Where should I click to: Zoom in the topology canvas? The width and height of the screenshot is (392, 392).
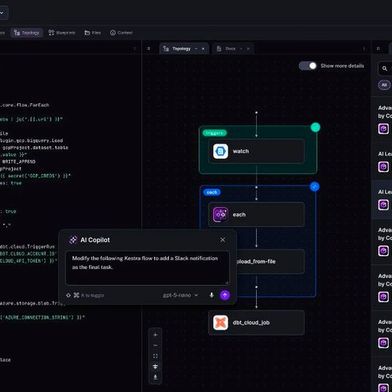[155, 335]
